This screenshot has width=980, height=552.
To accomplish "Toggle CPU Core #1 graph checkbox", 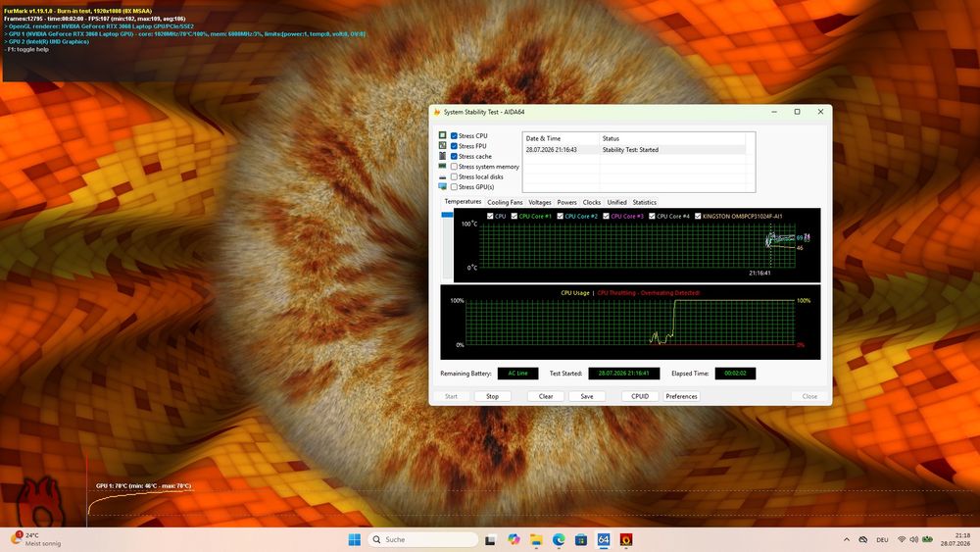I will click(514, 216).
